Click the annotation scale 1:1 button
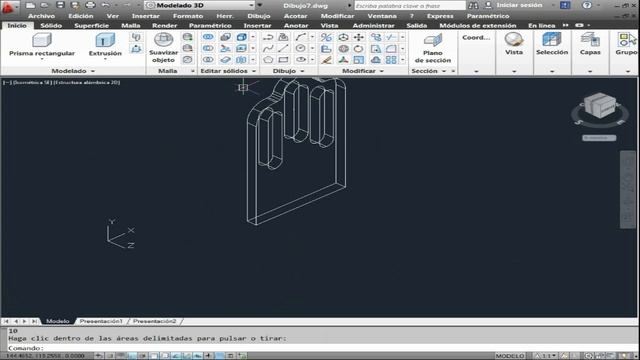The height and width of the screenshot is (360, 640). click(547, 356)
